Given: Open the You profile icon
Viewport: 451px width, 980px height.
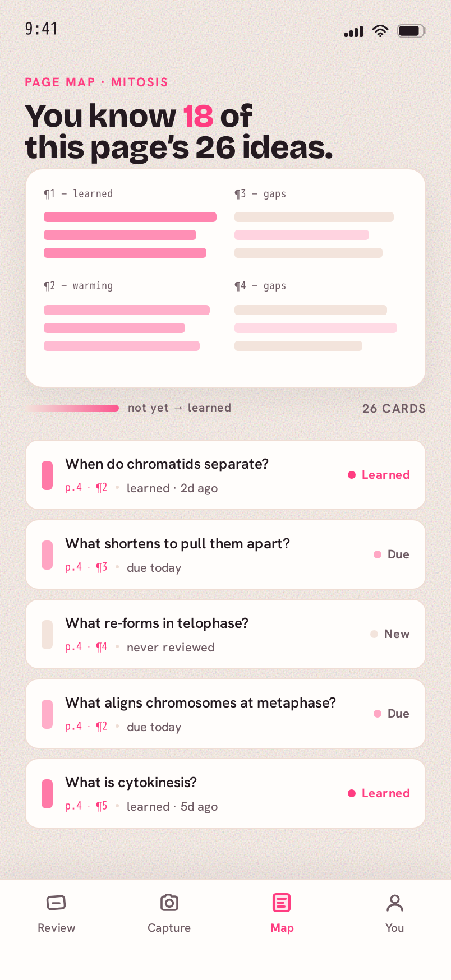Looking at the screenshot, I should point(395,903).
